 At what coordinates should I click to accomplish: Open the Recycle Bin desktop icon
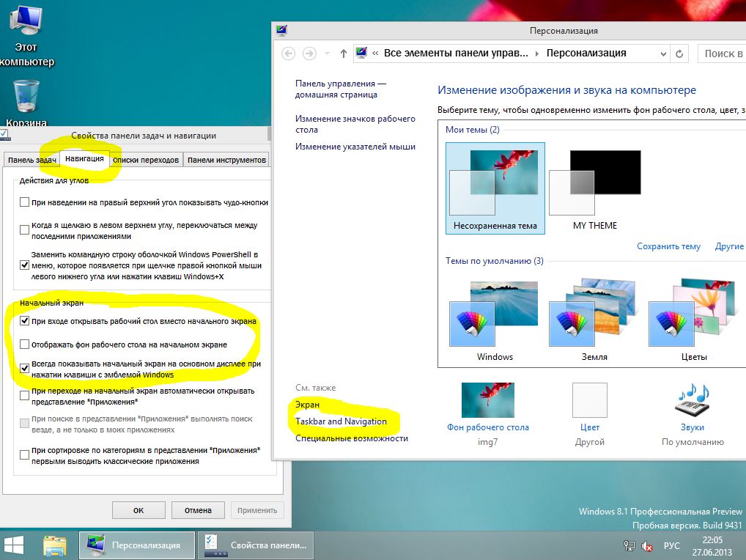pos(26,98)
